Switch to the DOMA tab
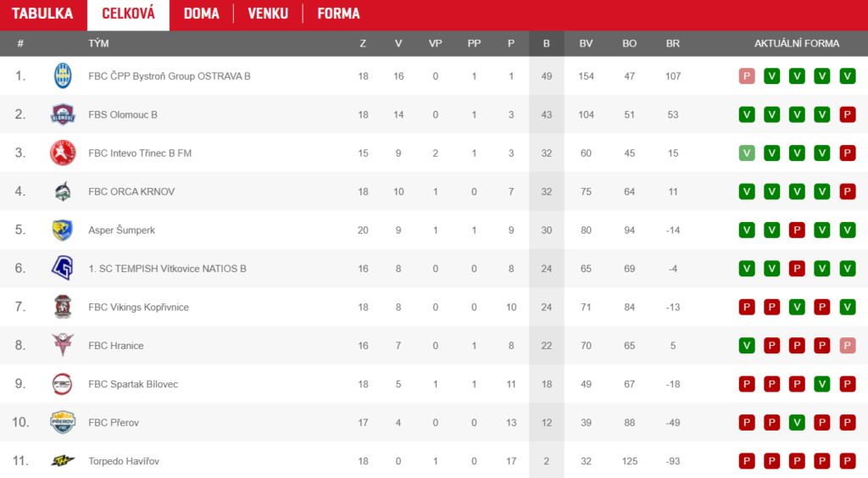 202,14
